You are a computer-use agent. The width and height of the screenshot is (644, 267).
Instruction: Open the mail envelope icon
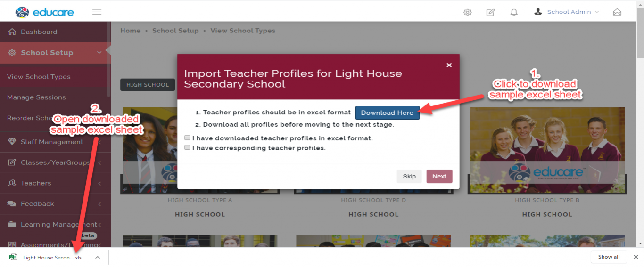tap(617, 12)
